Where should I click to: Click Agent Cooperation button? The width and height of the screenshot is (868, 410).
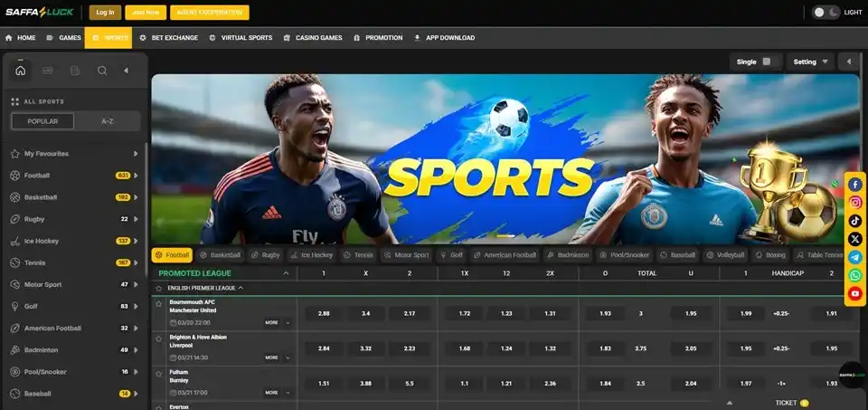(x=209, y=12)
